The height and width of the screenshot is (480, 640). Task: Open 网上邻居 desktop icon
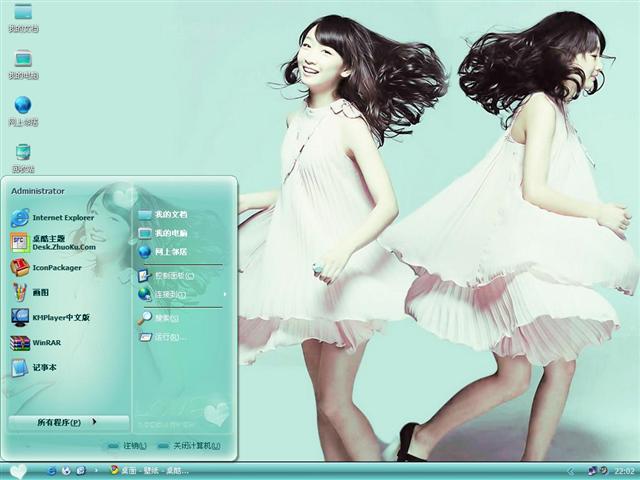pyautogui.click(x=22, y=107)
